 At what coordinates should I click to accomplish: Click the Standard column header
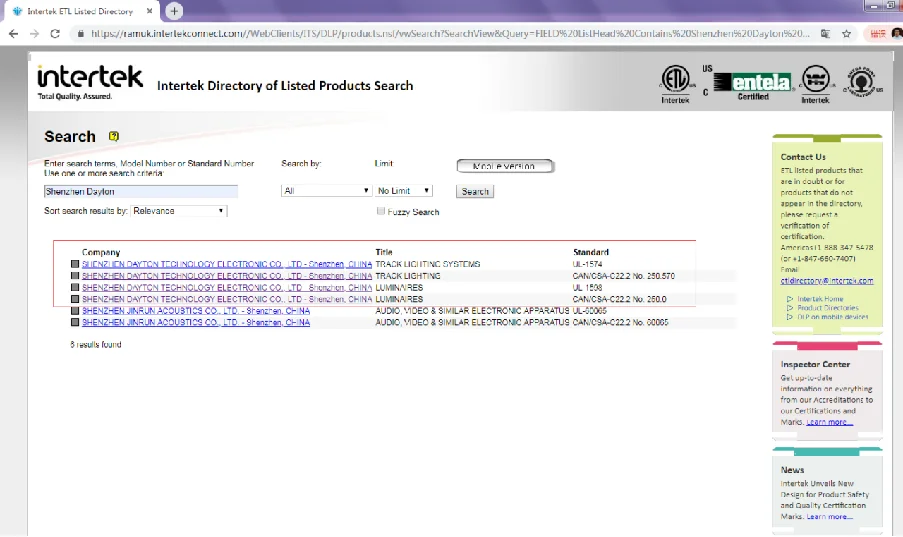pos(590,252)
